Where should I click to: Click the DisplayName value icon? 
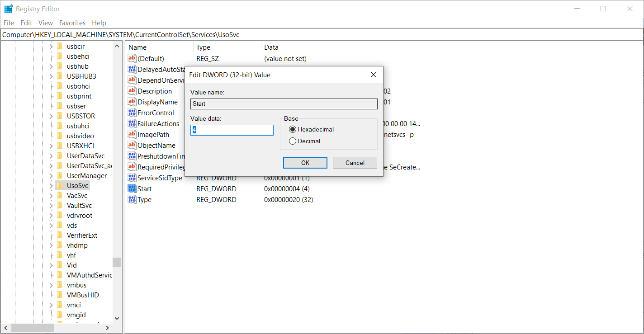(x=132, y=102)
